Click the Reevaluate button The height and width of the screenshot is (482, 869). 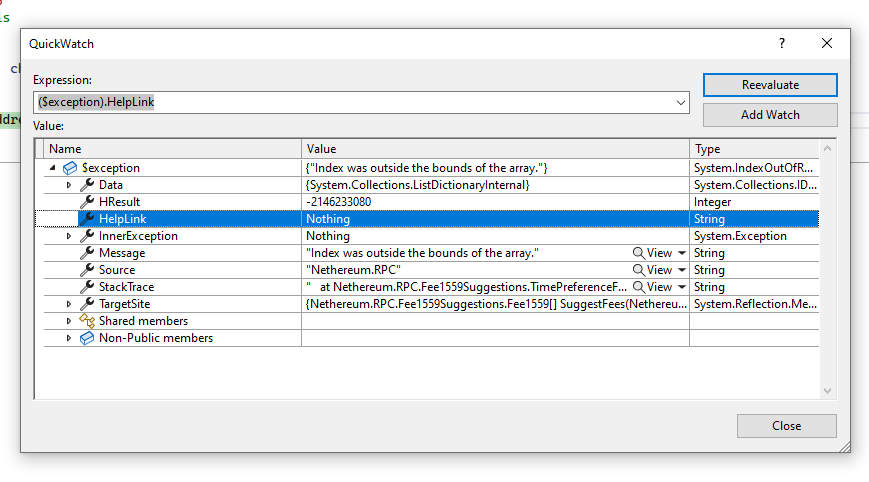pyautogui.click(x=770, y=85)
